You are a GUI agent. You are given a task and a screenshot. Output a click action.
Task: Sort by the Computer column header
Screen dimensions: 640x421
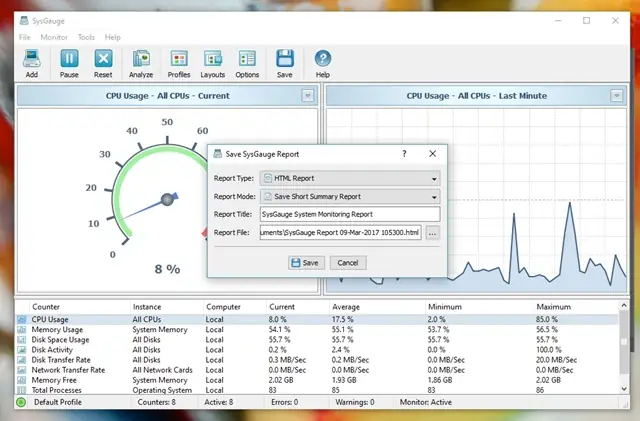click(x=234, y=307)
